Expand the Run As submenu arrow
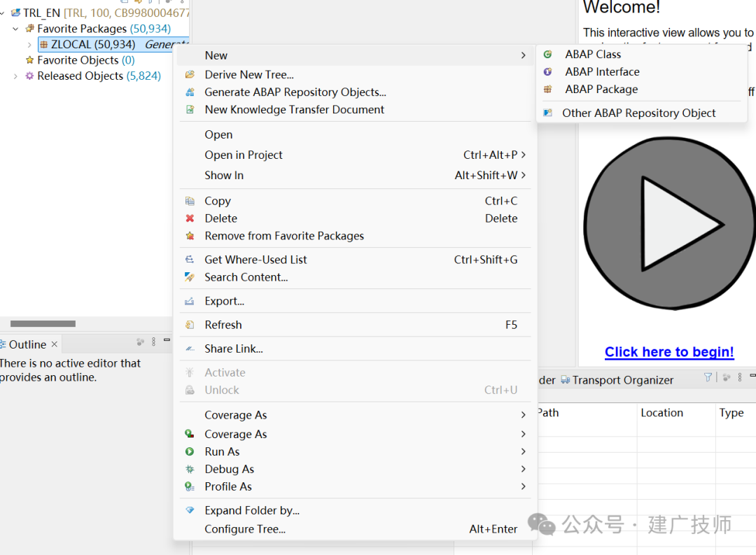Viewport: 756px width, 555px height. tap(523, 452)
